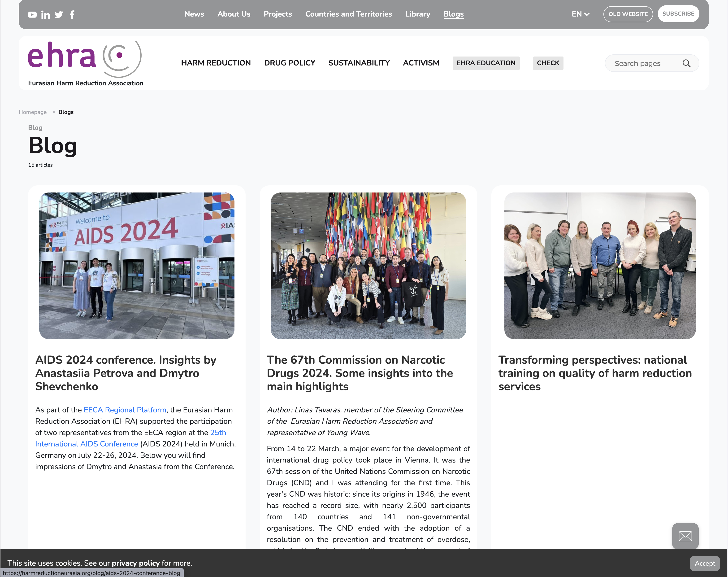Open the Harm Reduction section
Image resolution: width=728 pixels, height=577 pixels.
[216, 63]
